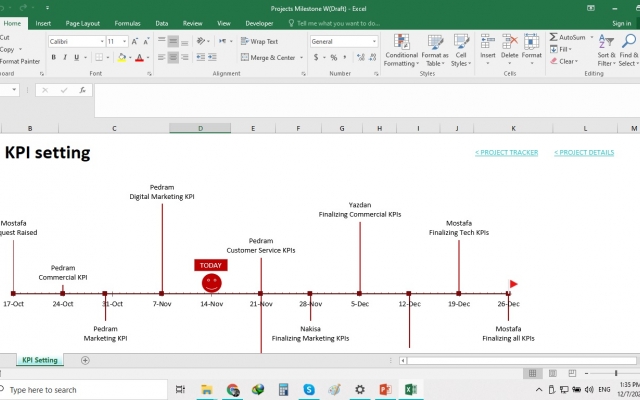Open Conditional Formatting
This screenshot has height=400, width=640.
tap(402, 50)
